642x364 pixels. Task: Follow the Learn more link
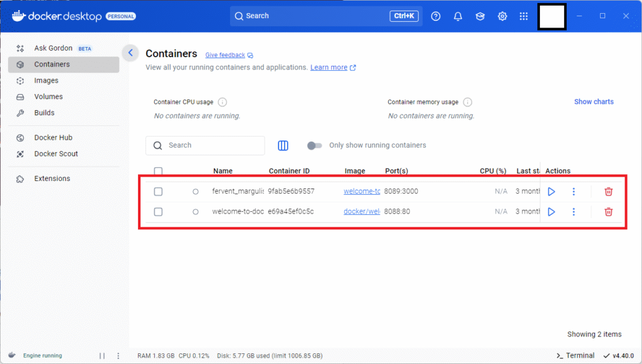pyautogui.click(x=329, y=68)
